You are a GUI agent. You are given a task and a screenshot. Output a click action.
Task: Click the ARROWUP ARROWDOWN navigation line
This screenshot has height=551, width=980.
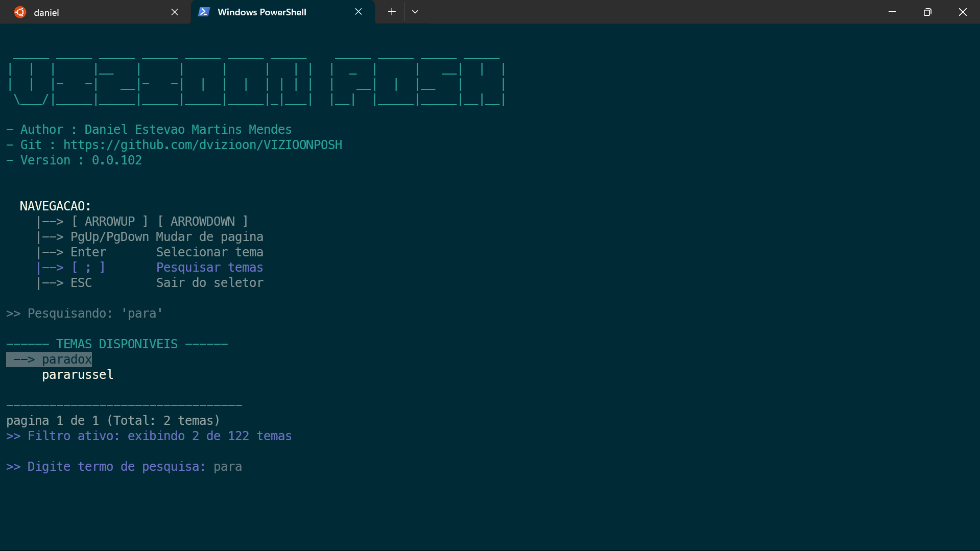(x=142, y=222)
